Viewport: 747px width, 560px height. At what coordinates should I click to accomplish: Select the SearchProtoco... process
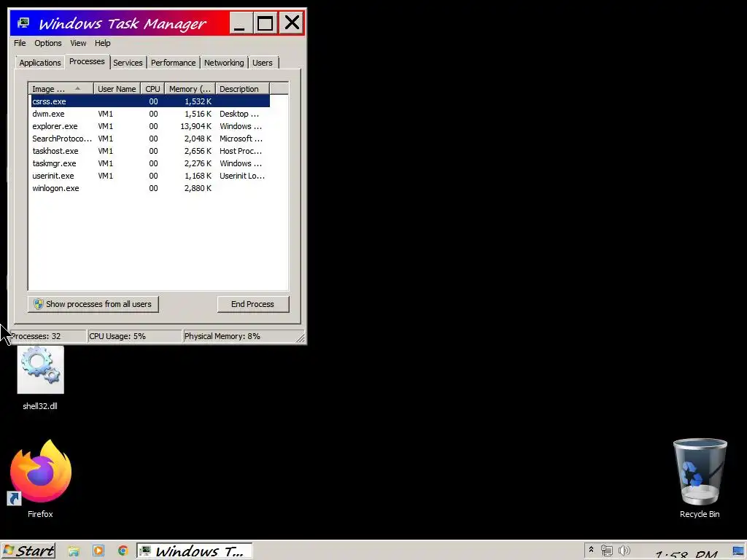point(150,139)
